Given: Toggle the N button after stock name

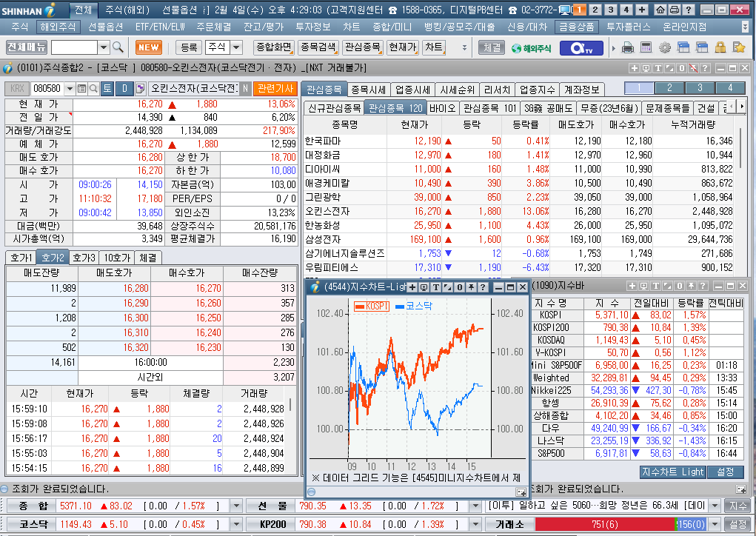Looking at the screenshot, I should click(x=245, y=88).
